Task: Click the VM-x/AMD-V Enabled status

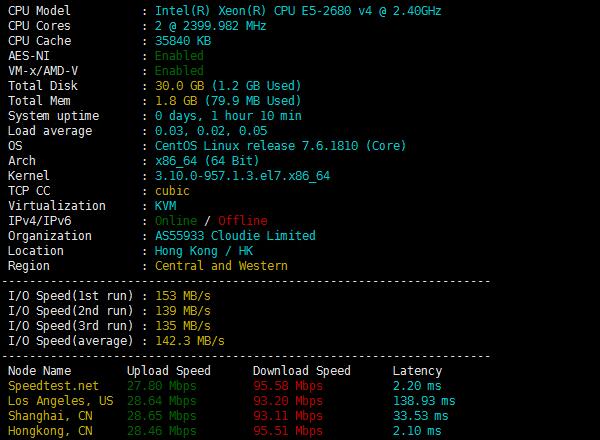Action: (179, 71)
